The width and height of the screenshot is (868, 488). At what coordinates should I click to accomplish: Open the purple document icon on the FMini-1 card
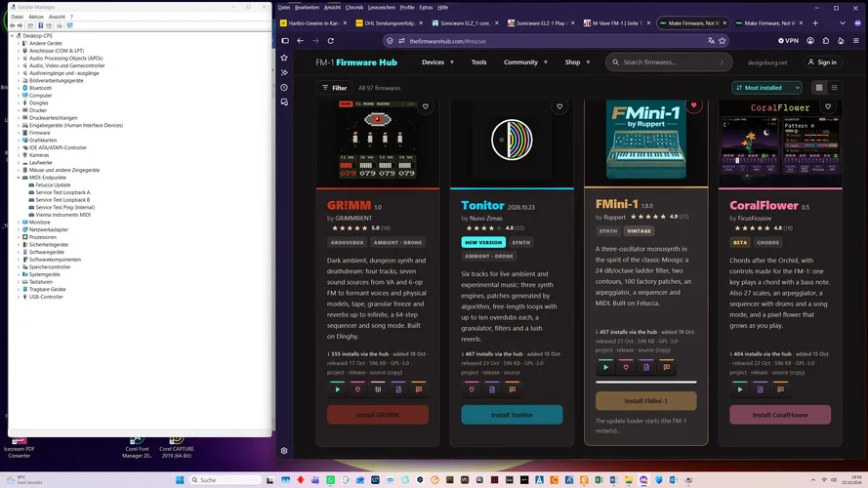tap(646, 367)
